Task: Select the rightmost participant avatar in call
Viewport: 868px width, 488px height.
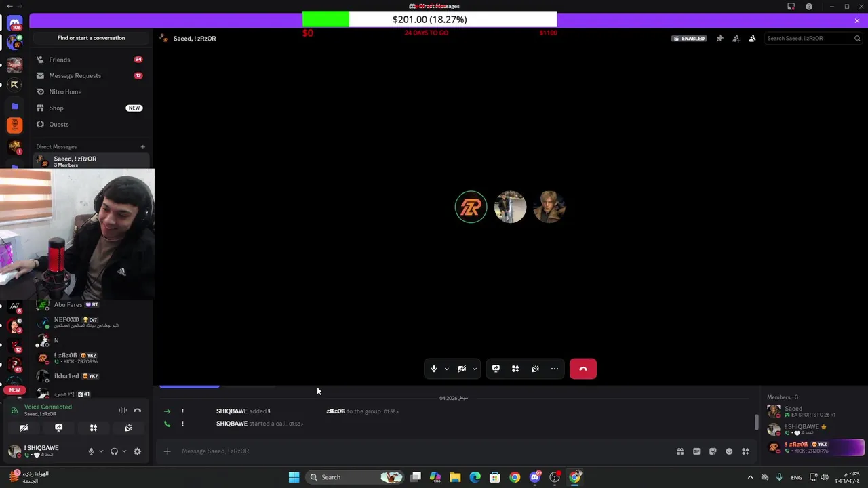Action: [549, 207]
